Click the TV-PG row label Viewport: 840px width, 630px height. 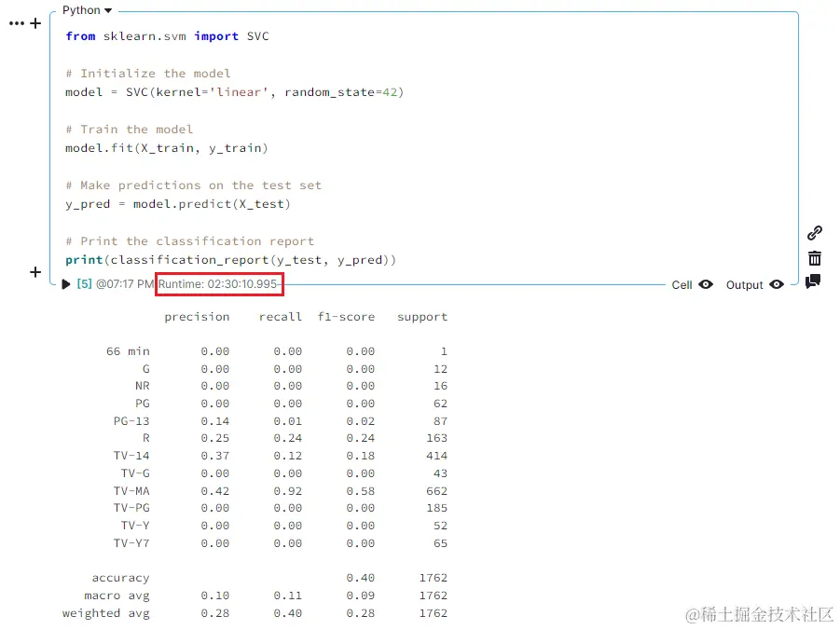point(131,508)
